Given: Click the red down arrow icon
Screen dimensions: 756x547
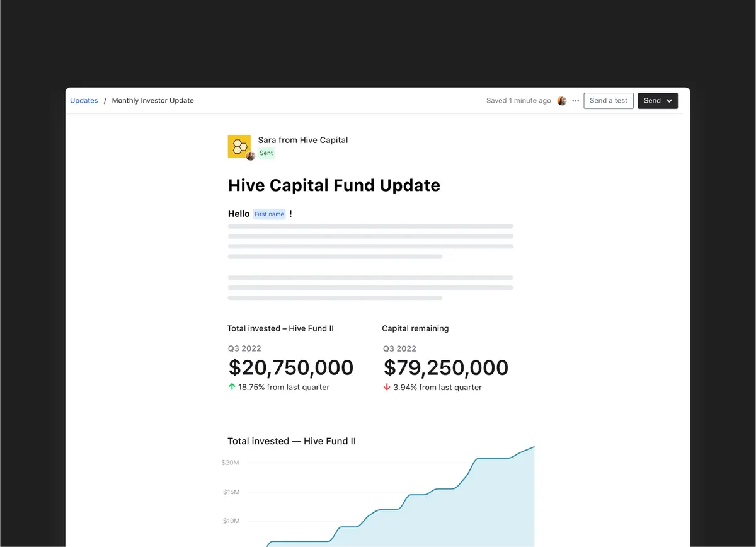Looking at the screenshot, I should (x=387, y=387).
